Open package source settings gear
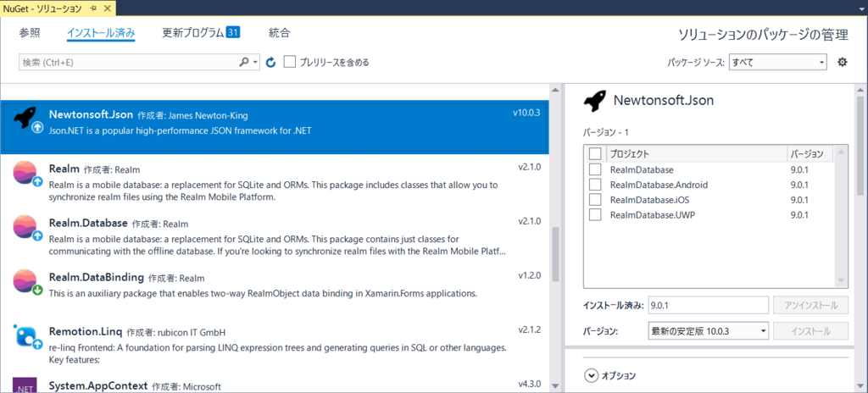The image size is (868, 393). 842,62
